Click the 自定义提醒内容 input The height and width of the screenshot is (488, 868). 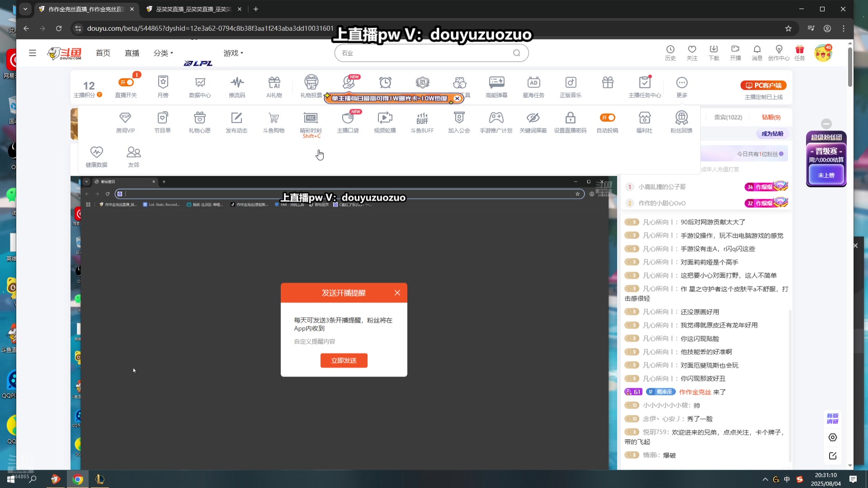point(344,342)
